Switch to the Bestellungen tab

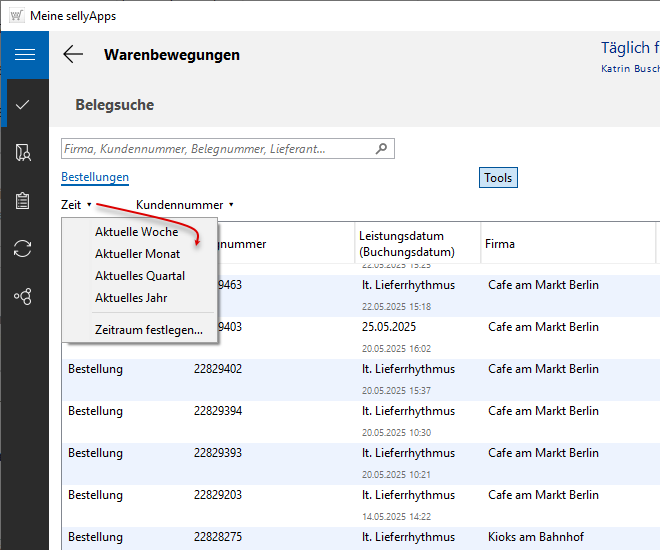point(95,177)
